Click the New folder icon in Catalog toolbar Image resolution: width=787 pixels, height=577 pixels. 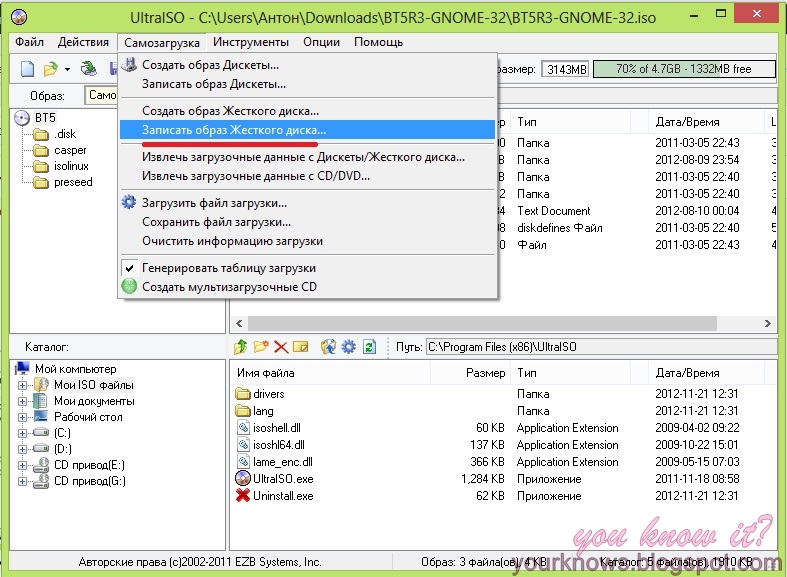[x=261, y=347]
